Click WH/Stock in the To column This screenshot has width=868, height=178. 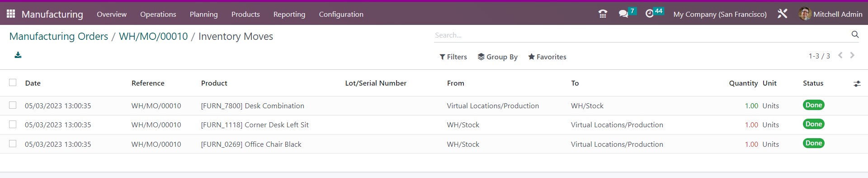tap(587, 106)
